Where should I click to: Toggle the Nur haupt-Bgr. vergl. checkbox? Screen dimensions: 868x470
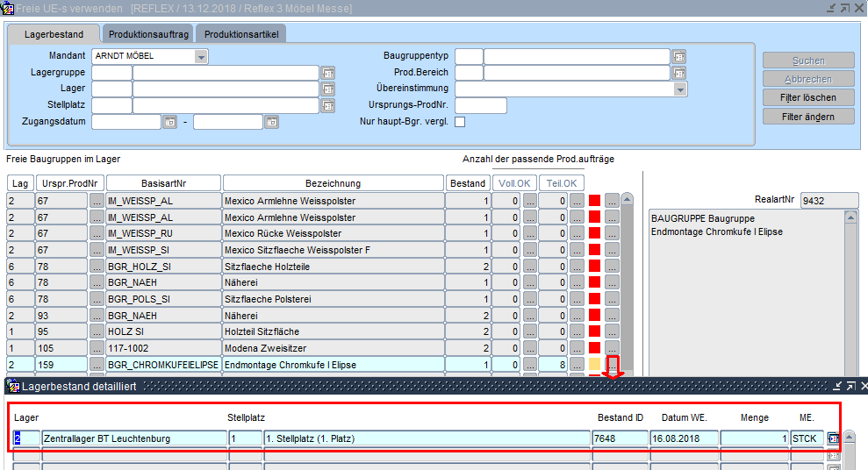pyautogui.click(x=459, y=122)
